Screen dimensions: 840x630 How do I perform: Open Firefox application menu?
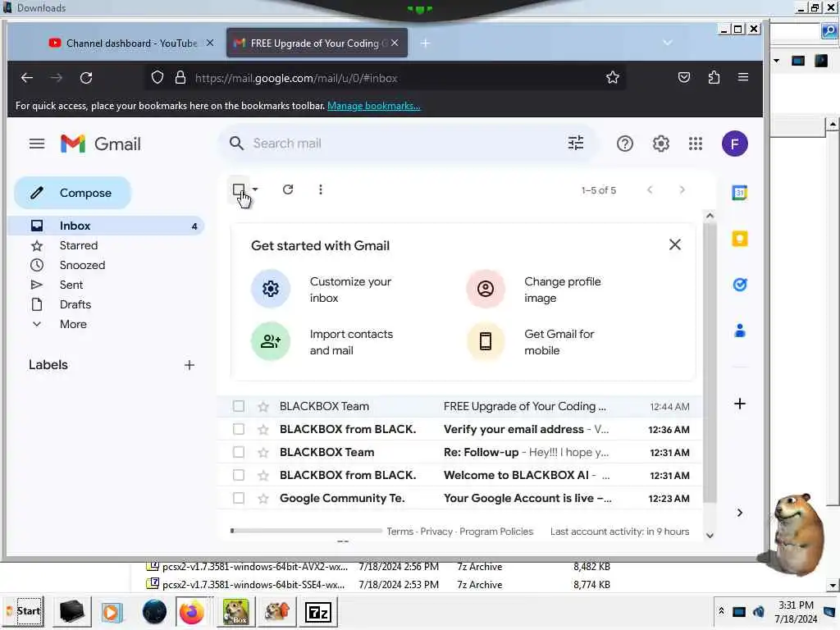(742, 77)
